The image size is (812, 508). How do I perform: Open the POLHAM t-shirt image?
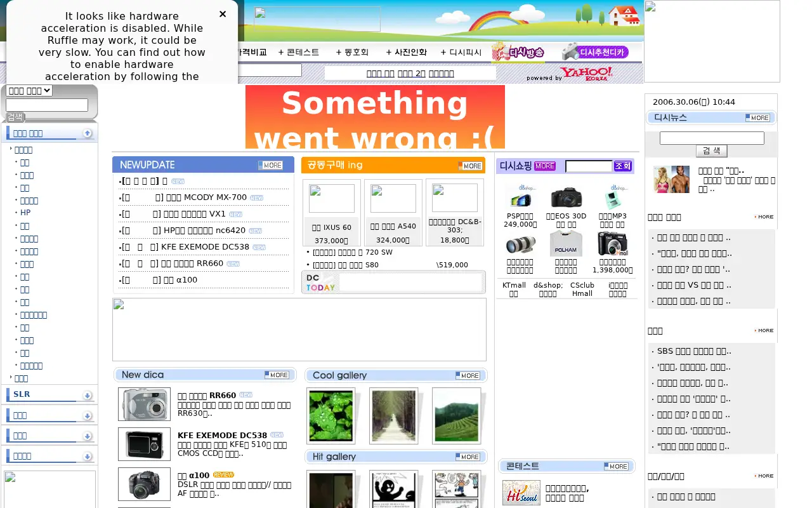click(566, 244)
